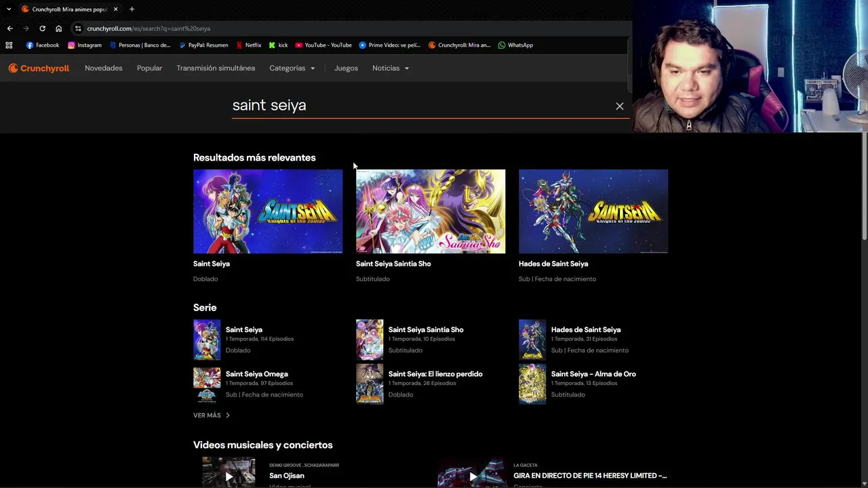Open Novedades in the navigation
Screen dimensions: 868x488
pos(104,68)
